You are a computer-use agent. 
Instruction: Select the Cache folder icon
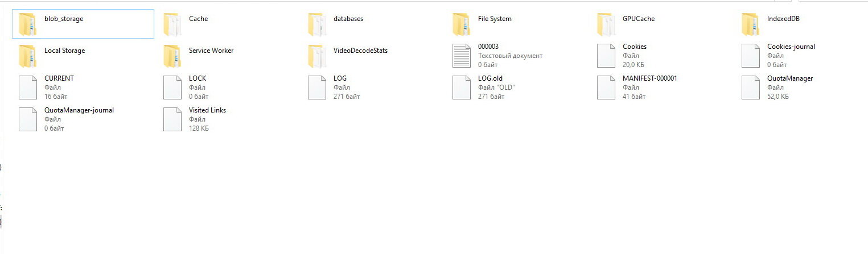pos(172,24)
